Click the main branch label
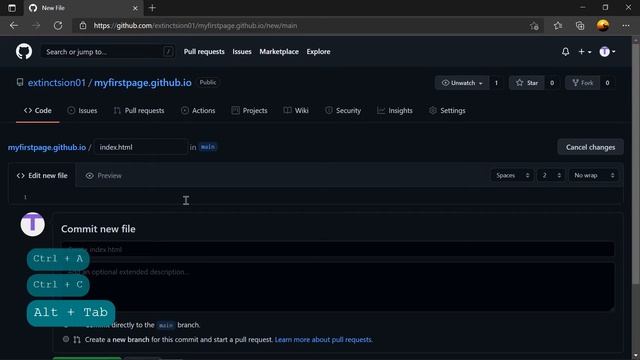This screenshot has height=360, width=640. click(208, 147)
